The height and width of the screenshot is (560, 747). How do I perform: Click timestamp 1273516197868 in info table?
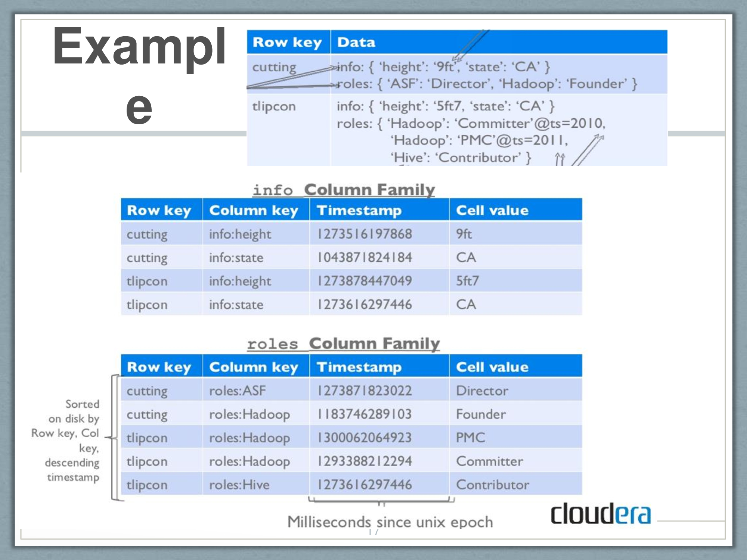pyautogui.click(x=365, y=234)
